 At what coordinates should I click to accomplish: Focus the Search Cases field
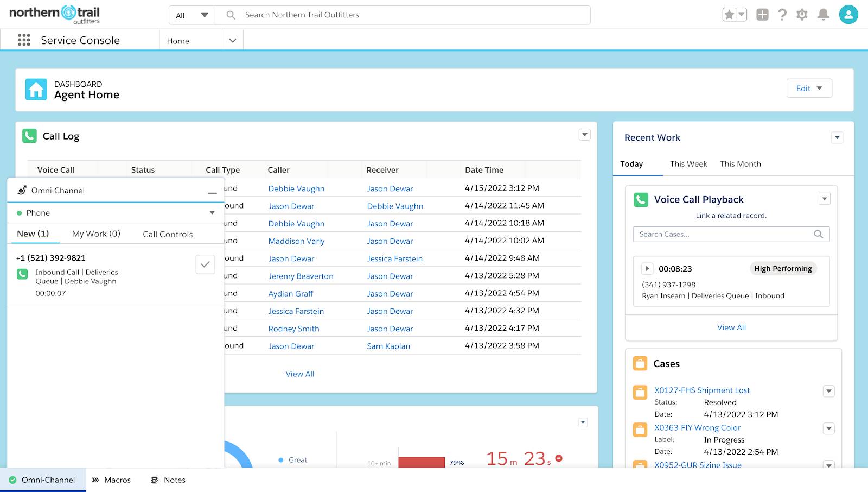pyautogui.click(x=731, y=234)
